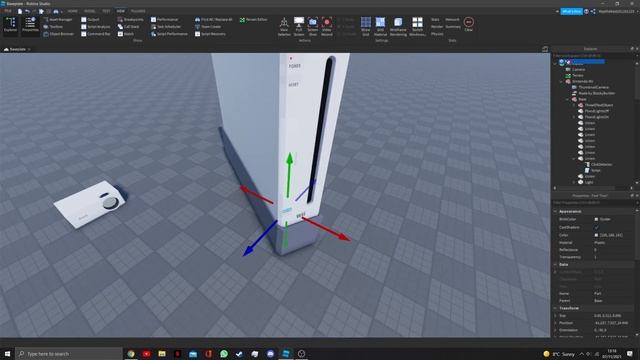Clear the stats display
This screenshot has height=360, width=640.
[469, 24]
